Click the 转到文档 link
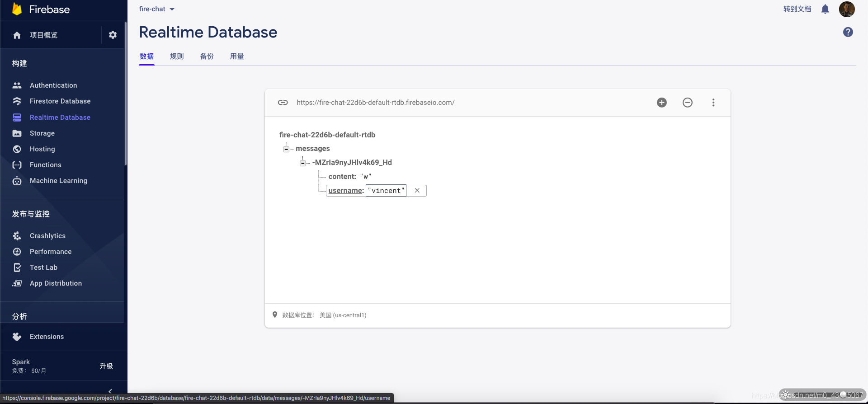Screen dimensions: 868x404 797,9
